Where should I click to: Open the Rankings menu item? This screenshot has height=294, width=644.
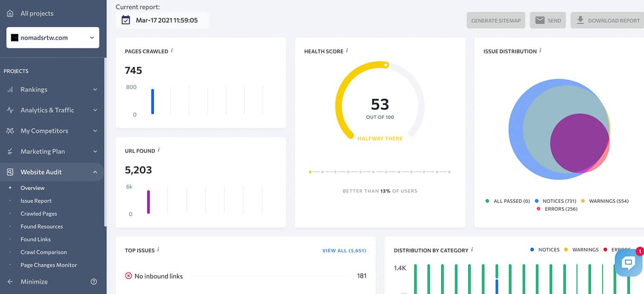pos(34,90)
